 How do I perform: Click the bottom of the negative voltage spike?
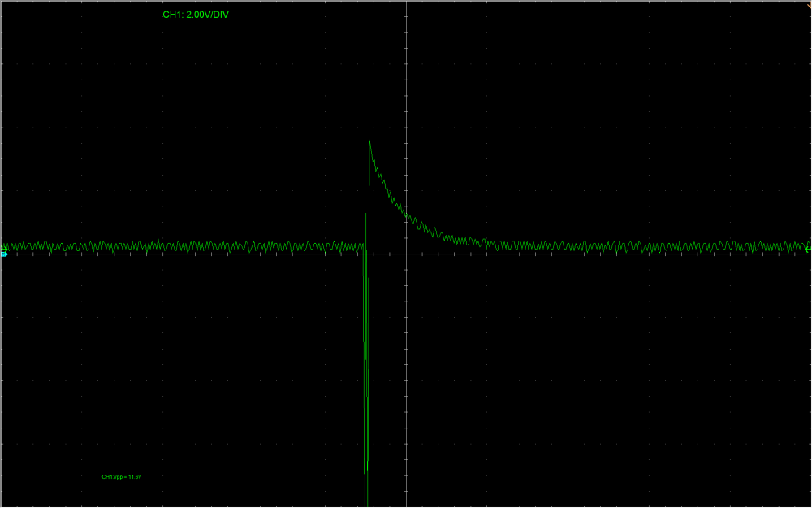click(367, 502)
